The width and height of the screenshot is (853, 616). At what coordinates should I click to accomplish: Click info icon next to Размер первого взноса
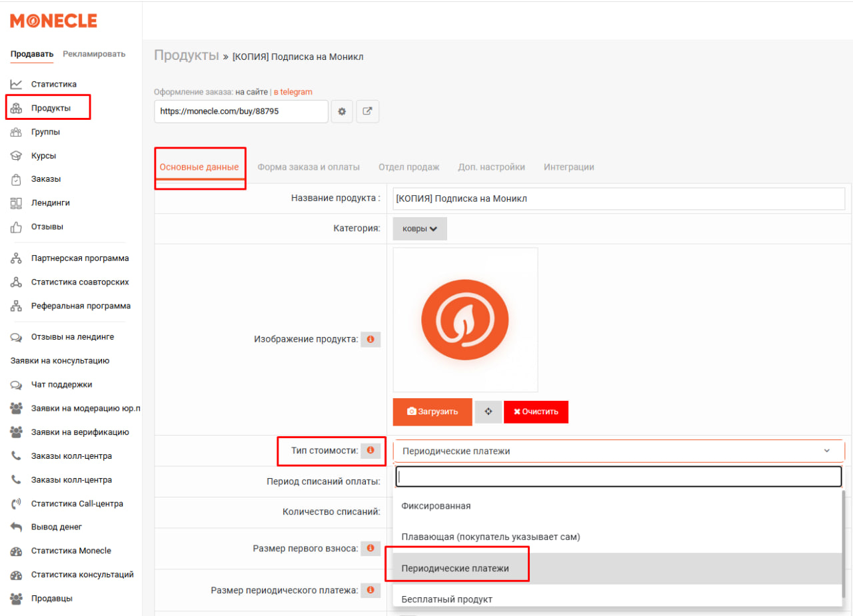pyautogui.click(x=371, y=549)
